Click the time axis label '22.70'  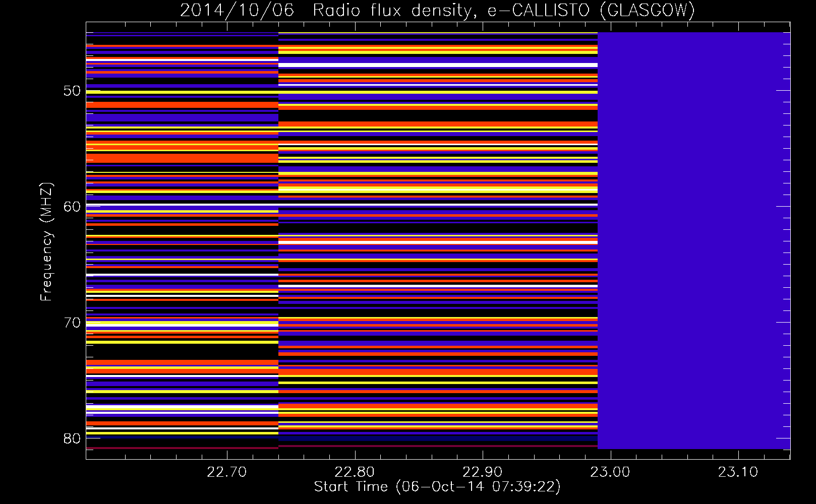[227, 472]
